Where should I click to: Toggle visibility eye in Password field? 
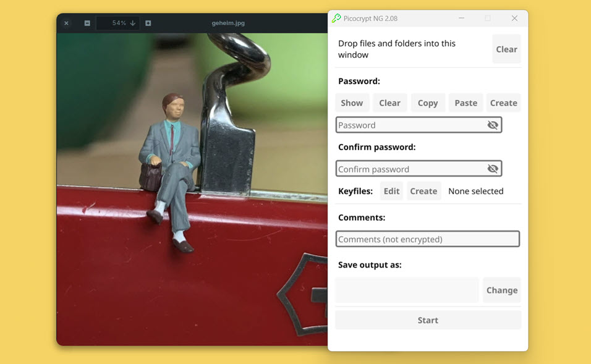click(492, 125)
